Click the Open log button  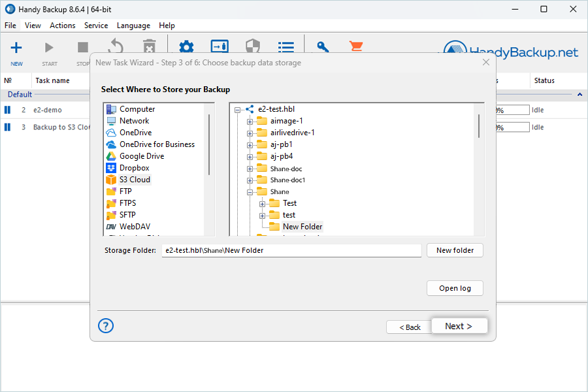pos(455,288)
